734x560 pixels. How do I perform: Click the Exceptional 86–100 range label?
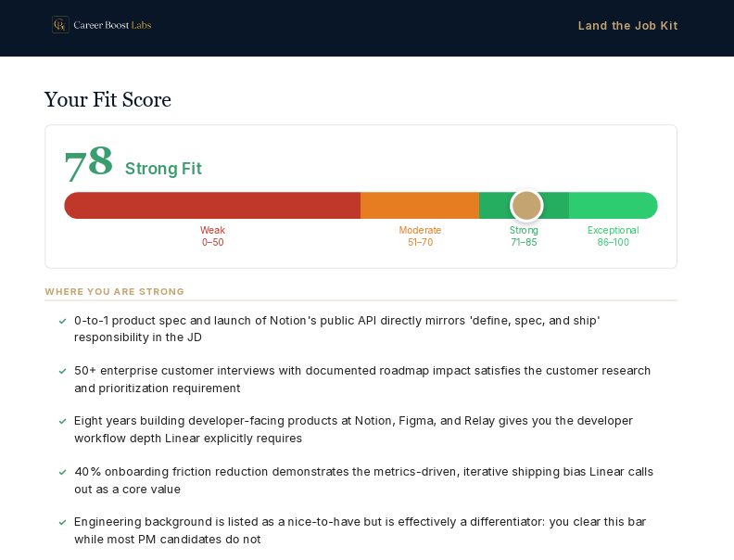(x=614, y=236)
